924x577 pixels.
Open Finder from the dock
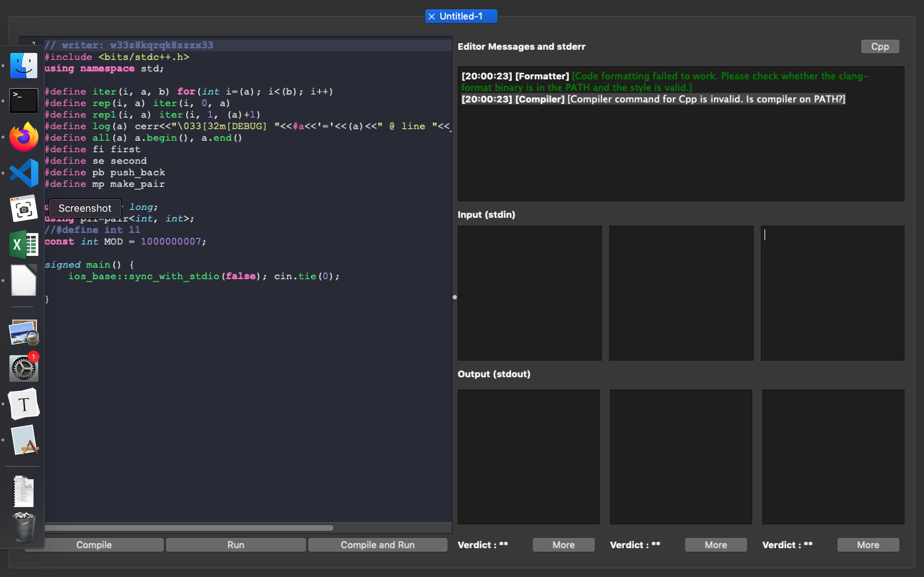[x=24, y=65]
